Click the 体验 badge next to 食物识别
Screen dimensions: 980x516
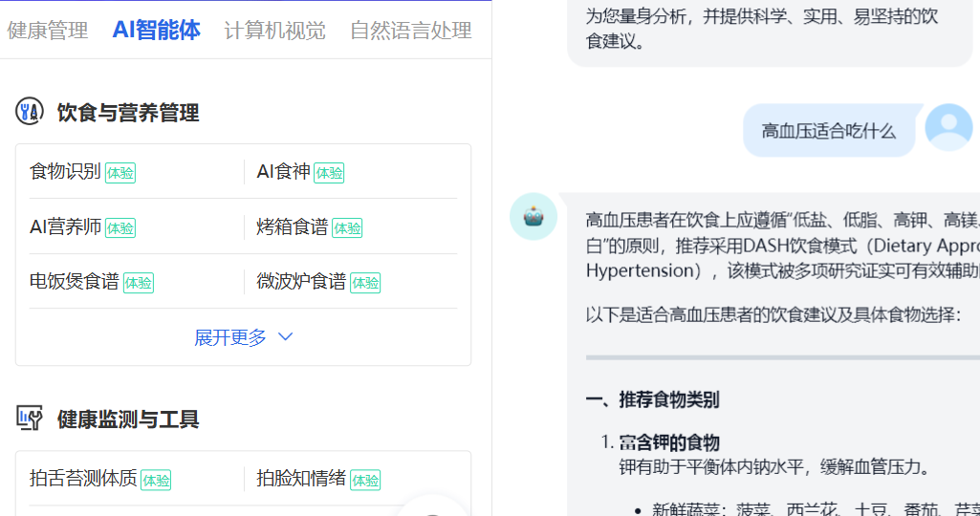[x=120, y=173]
